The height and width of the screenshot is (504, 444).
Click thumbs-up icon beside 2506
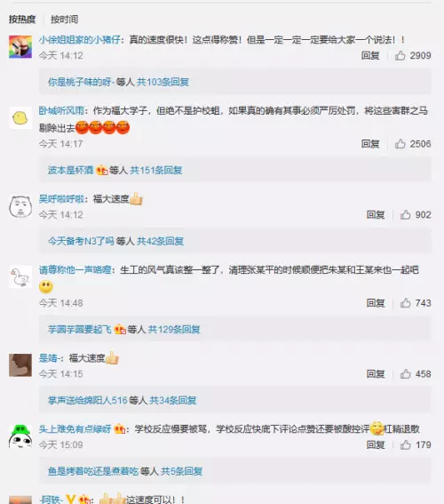(x=400, y=144)
